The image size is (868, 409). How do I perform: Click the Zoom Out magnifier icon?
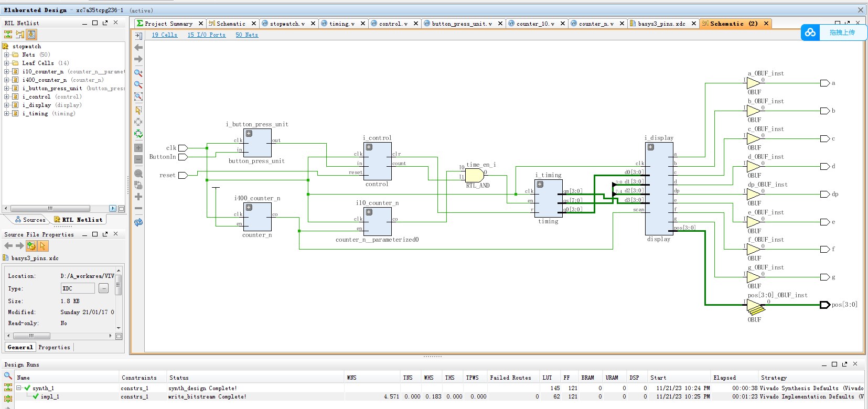pyautogui.click(x=138, y=84)
